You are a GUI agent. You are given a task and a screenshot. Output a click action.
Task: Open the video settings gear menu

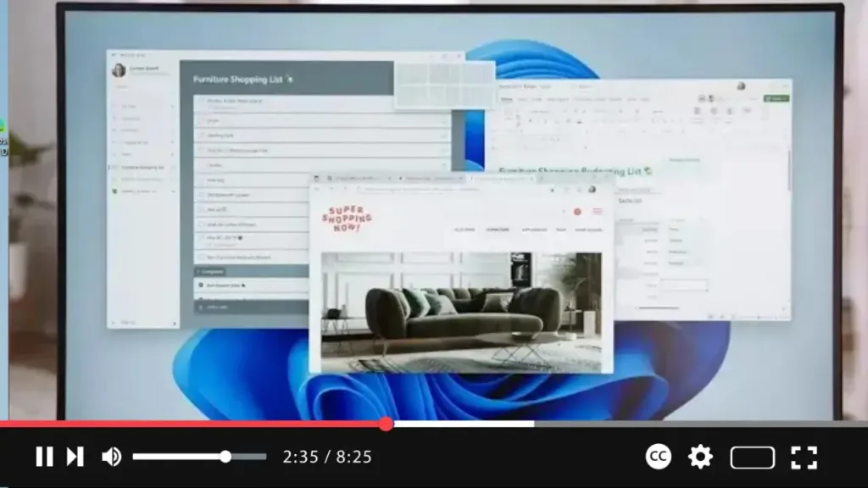(700, 457)
